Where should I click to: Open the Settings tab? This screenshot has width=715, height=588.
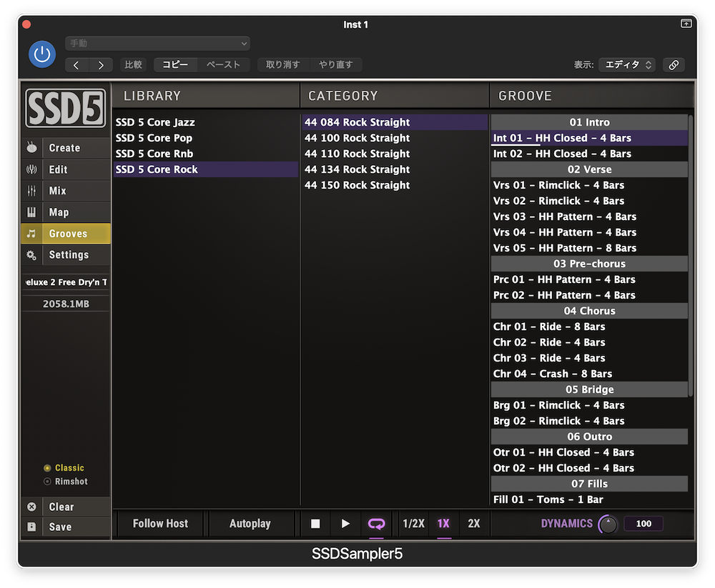pos(77,255)
